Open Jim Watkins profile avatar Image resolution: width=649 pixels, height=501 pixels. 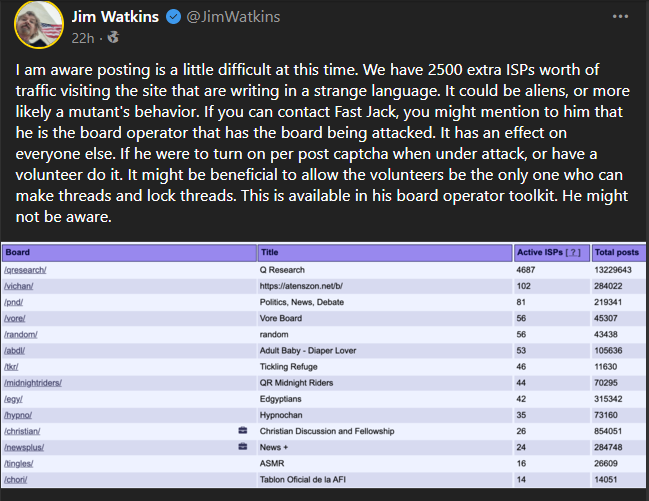[39, 25]
